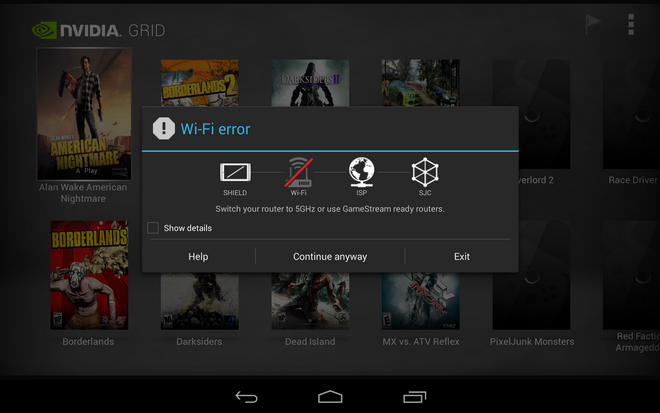Click the SJC server cube icon
The width and height of the screenshot is (660, 413).
(x=425, y=172)
